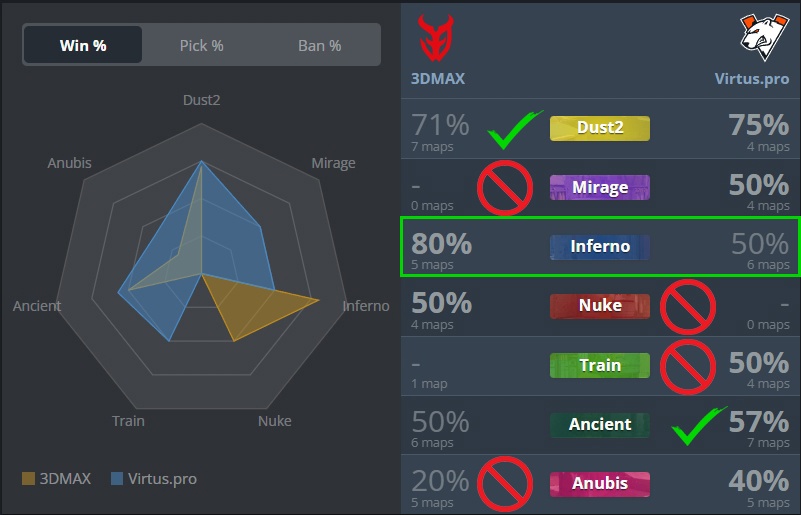Click the red ban icon beside Mirage
This screenshot has height=515, width=801.
(x=505, y=188)
